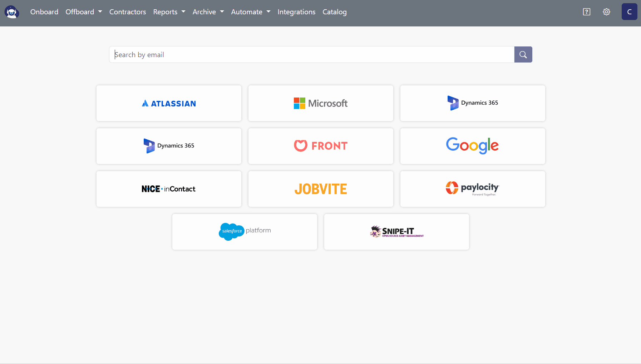Open the Jobvite integration tile
641x364 pixels.
pyautogui.click(x=321, y=189)
